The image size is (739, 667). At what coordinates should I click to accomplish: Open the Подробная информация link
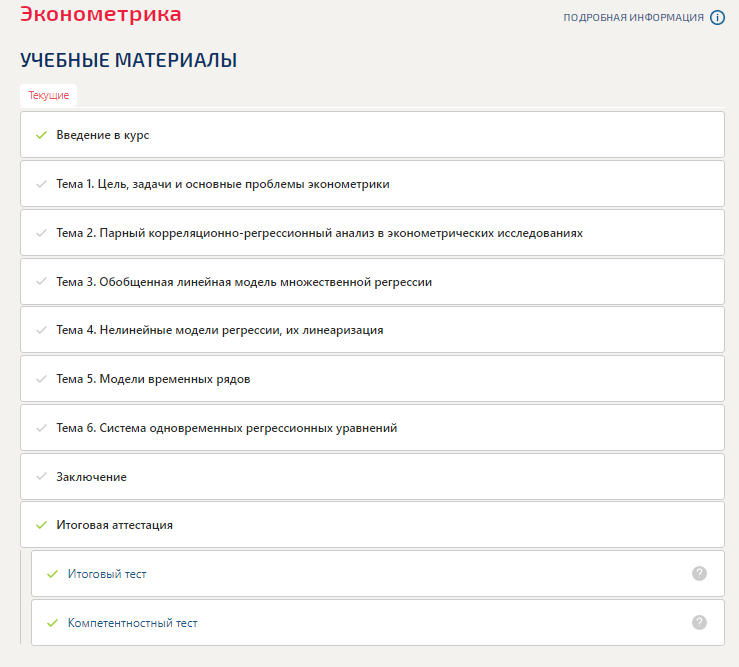point(633,18)
